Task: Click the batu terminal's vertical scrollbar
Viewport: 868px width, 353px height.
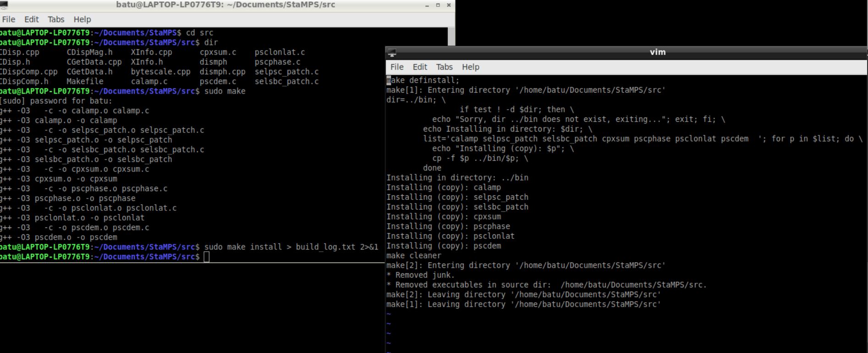Action: tap(451, 37)
